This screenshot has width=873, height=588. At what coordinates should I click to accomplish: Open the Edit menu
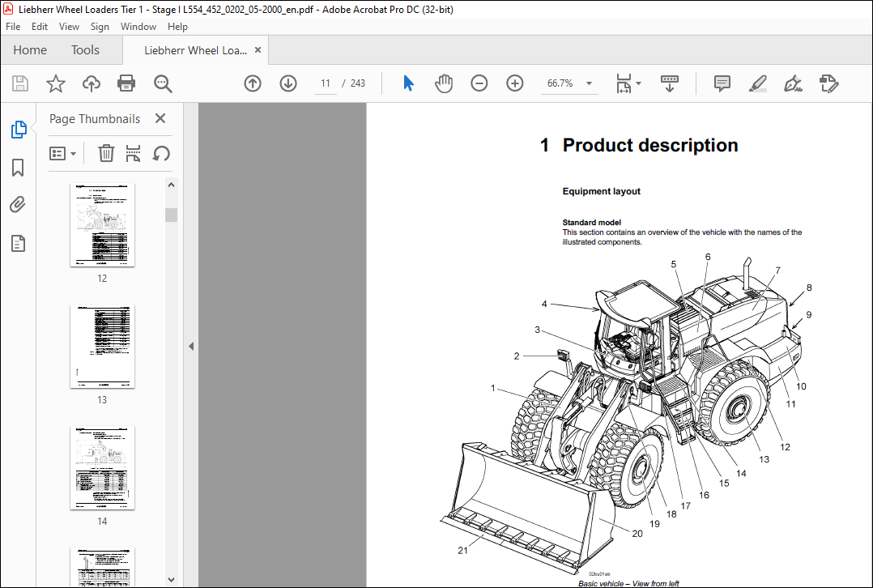[40, 26]
